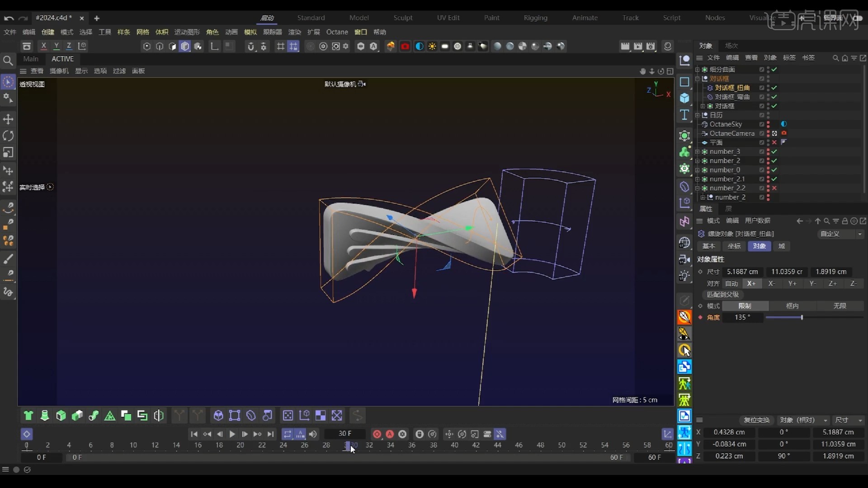Screen dimensions: 868x488
Task: Click the Y axis lock icon
Action: pos(56,46)
